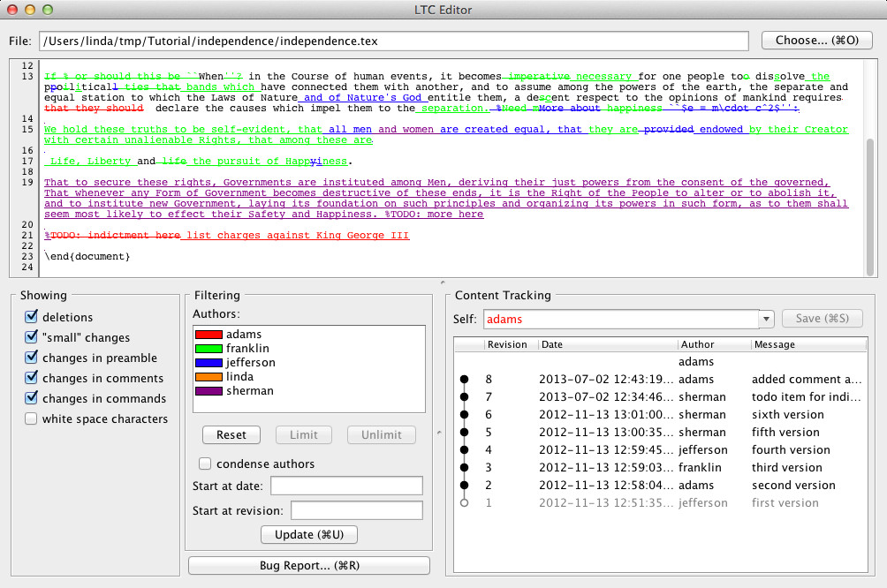The height and width of the screenshot is (588, 887).
Task: Focus the Start at date field
Action: (x=346, y=486)
